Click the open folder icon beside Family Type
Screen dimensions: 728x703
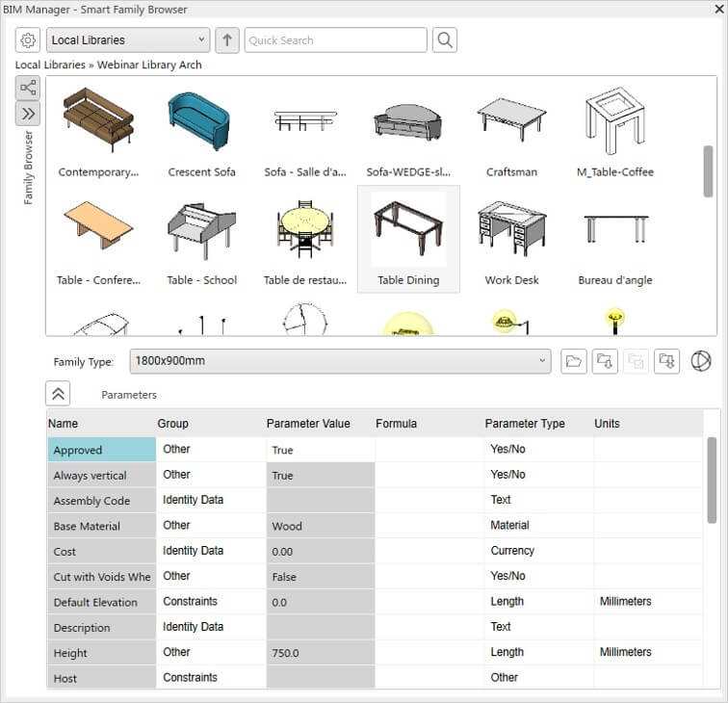click(x=573, y=361)
